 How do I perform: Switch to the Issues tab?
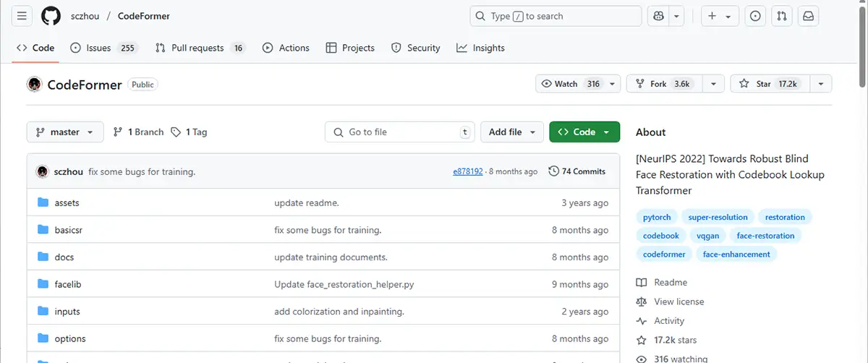pyautogui.click(x=104, y=48)
